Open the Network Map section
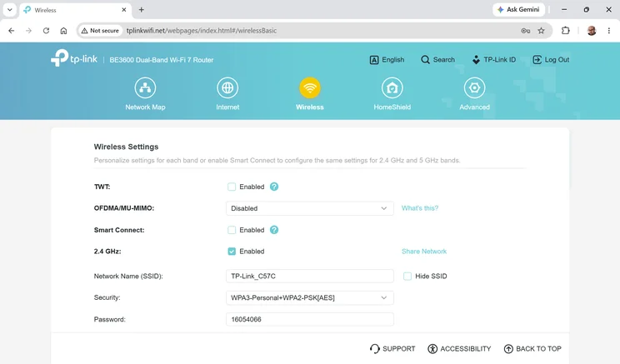Screen dimensions: 620x364 (145, 93)
